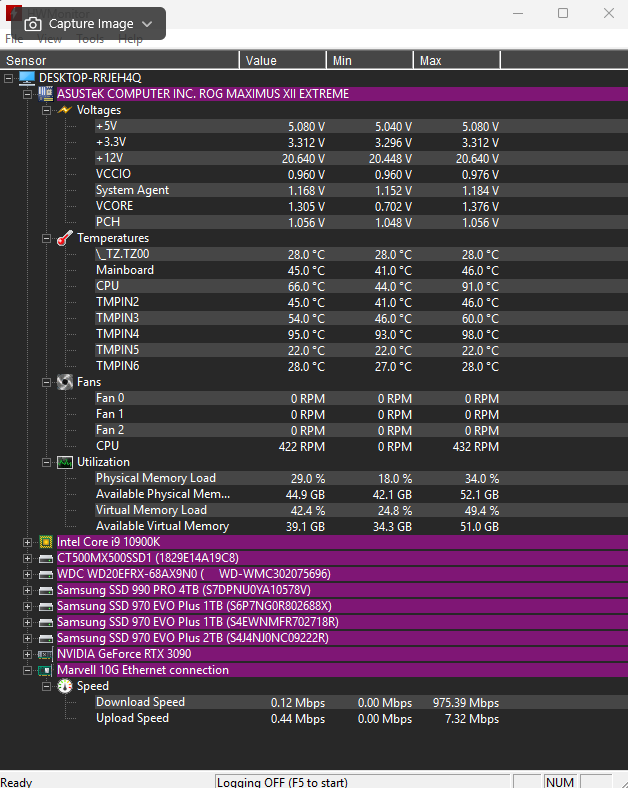Expand the NVIDIA GeForce RTX 3090 node
The height and width of the screenshot is (788, 628).
(28, 655)
